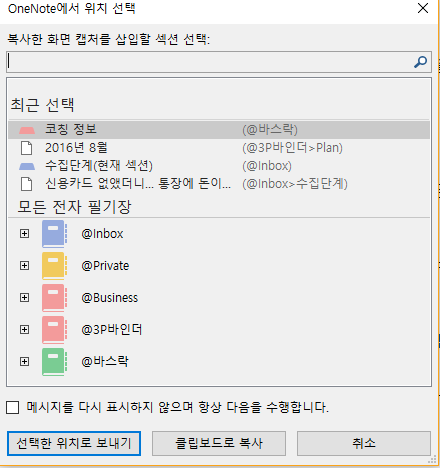The width and height of the screenshot is (440, 468).
Task: Click the (@3P바인더>Plan) location text
Action: coord(292,148)
